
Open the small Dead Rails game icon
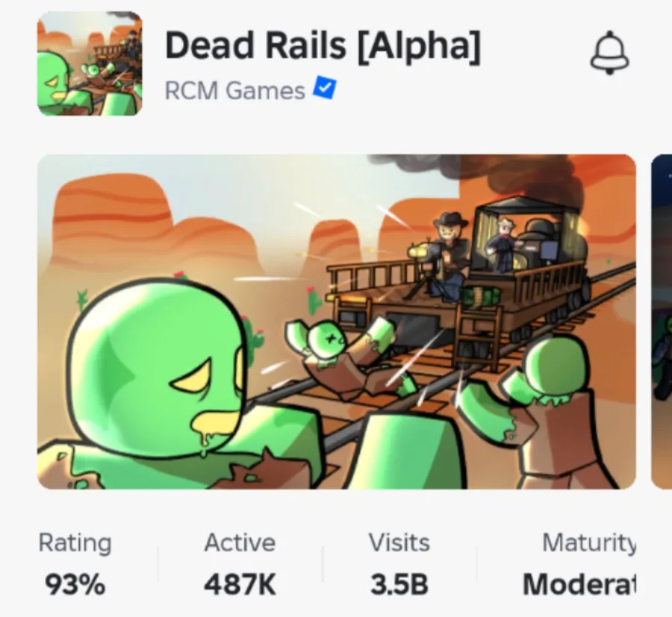coord(90,63)
